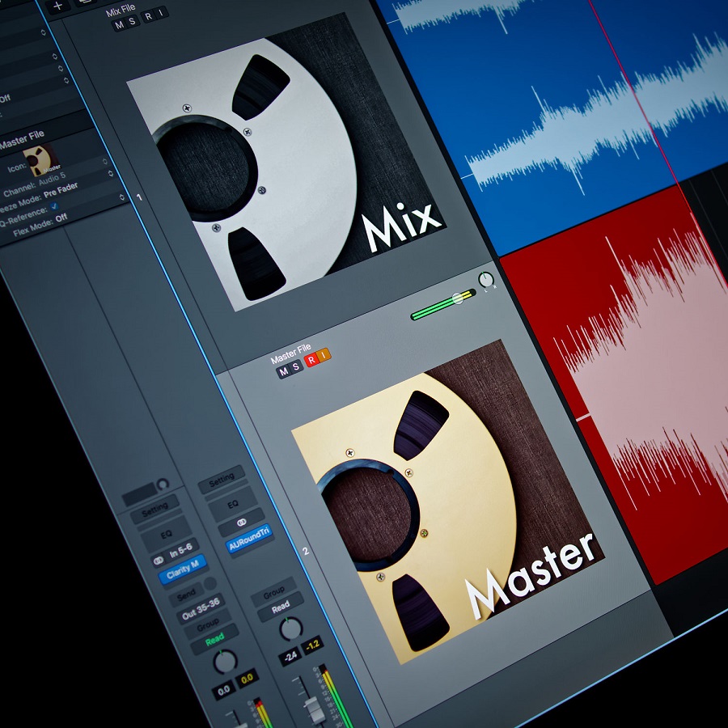
Task: Click the plus add-track button
Action: tap(58, 6)
